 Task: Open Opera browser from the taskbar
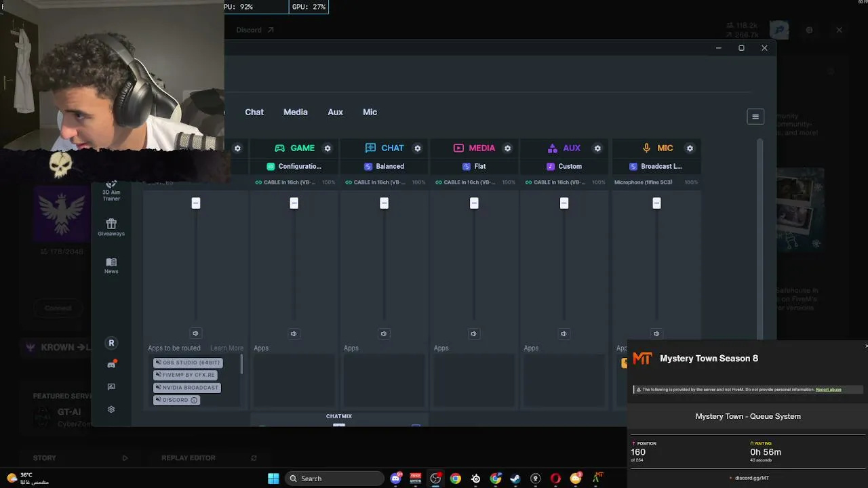click(555, 479)
